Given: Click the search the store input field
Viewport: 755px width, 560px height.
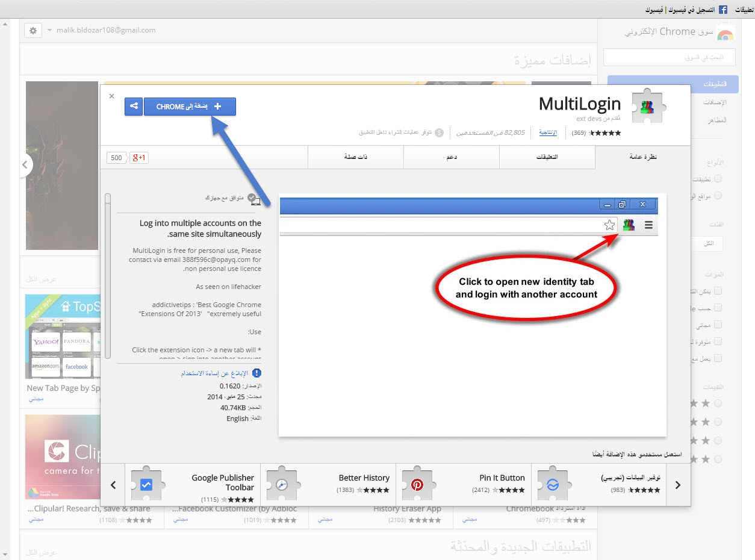Looking at the screenshot, I should [670, 58].
